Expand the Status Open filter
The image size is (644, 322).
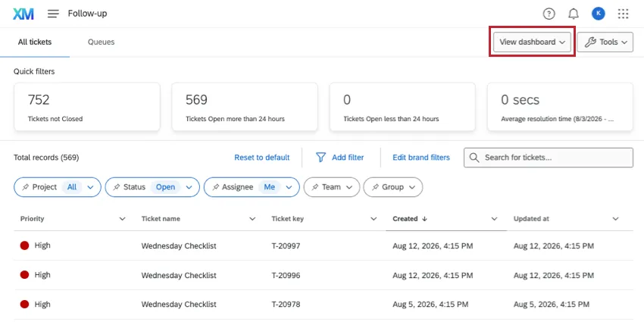pyautogui.click(x=152, y=187)
